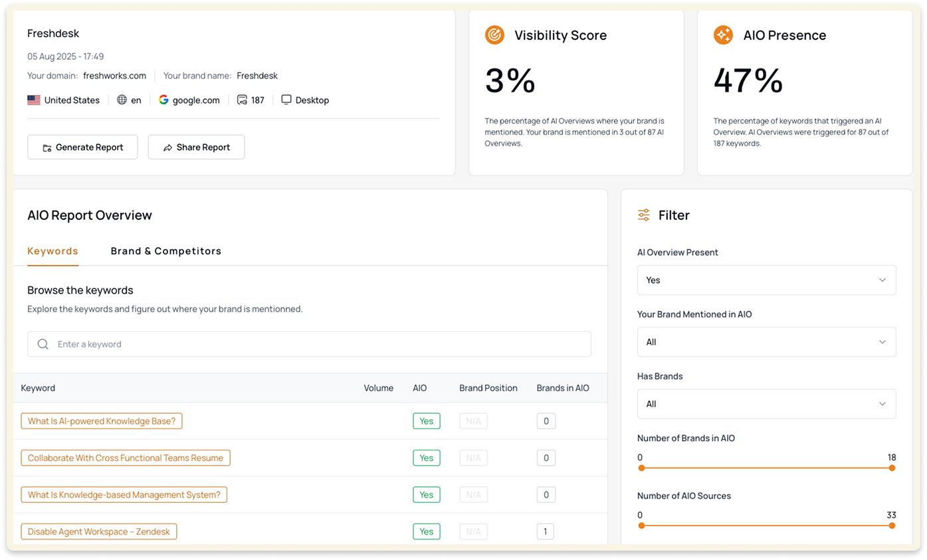
Task: Click the Volume column header
Action: [x=379, y=388]
